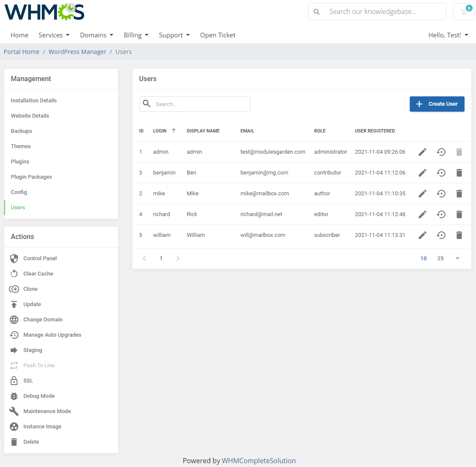Follow the WHMCompleteSolution footer link
Viewport: 476px width, 467px height.
coord(259,460)
